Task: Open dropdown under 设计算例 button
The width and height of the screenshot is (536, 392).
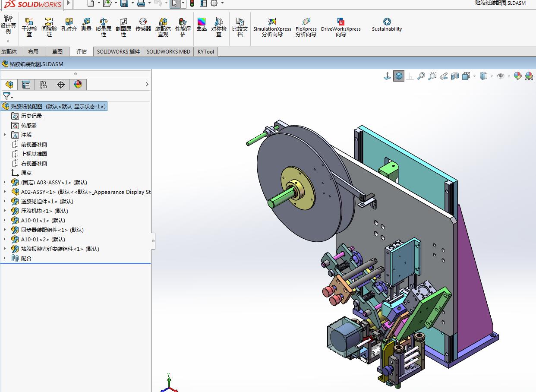Action: [x=8, y=41]
